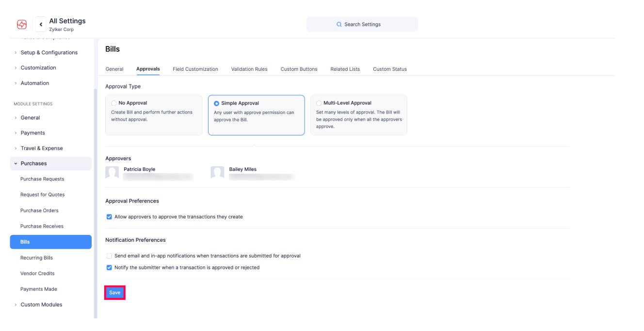Expand the Custom Modules section

[x=41, y=304]
